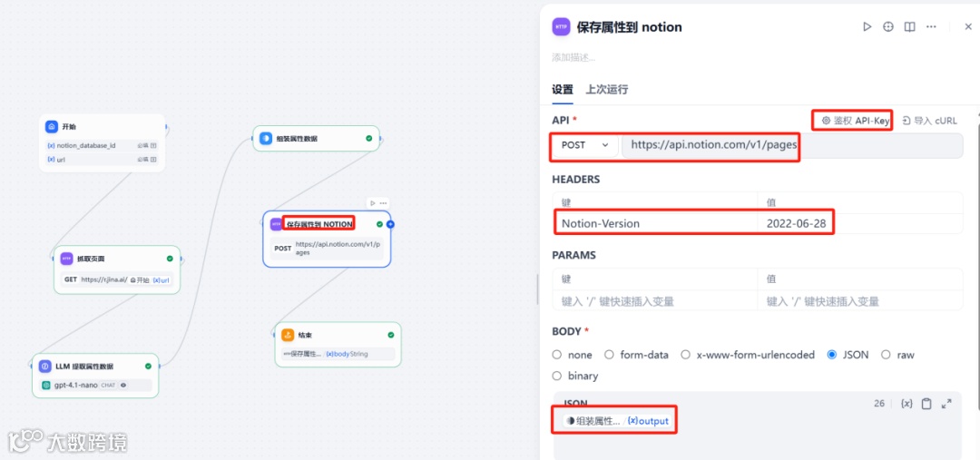Viewport: 980px width, 460px height.
Task: Select the LLM 提取属性数据 node title
Action: click(84, 367)
